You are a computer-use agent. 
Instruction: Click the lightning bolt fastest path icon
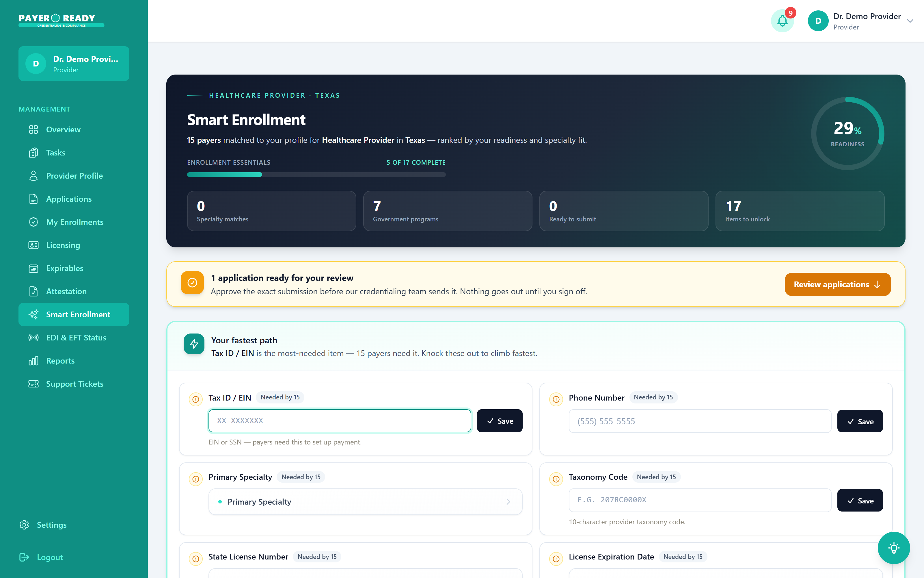coord(194,344)
